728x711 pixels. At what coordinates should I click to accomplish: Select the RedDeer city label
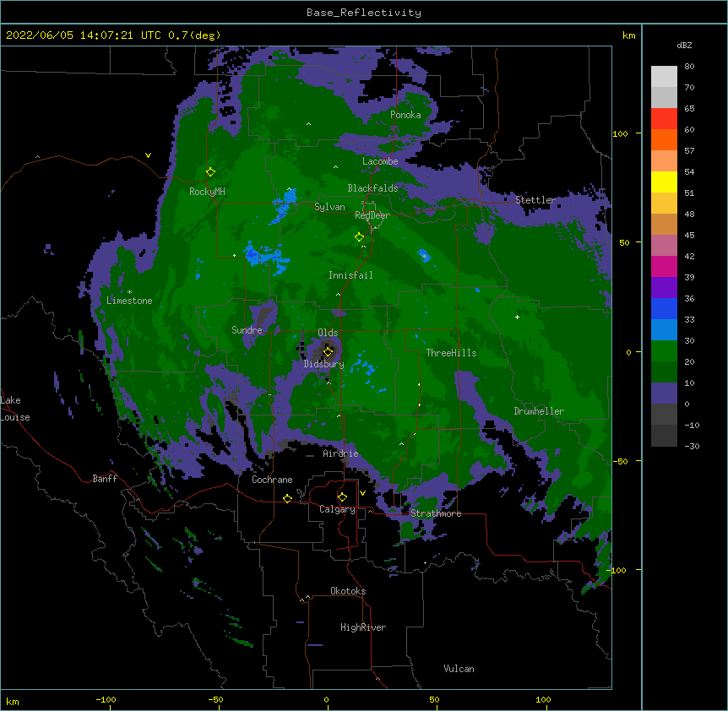pyautogui.click(x=372, y=215)
